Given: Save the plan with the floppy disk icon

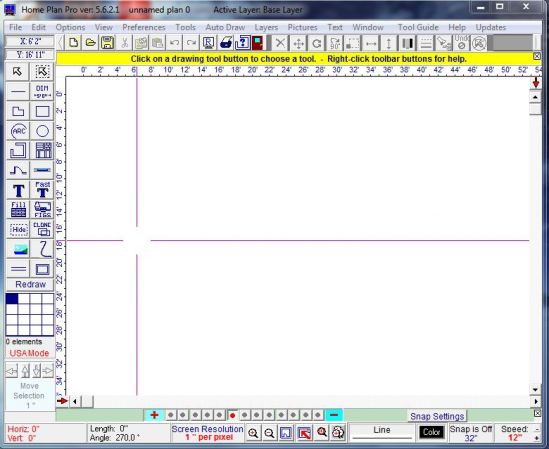Looking at the screenshot, I should 107,43.
